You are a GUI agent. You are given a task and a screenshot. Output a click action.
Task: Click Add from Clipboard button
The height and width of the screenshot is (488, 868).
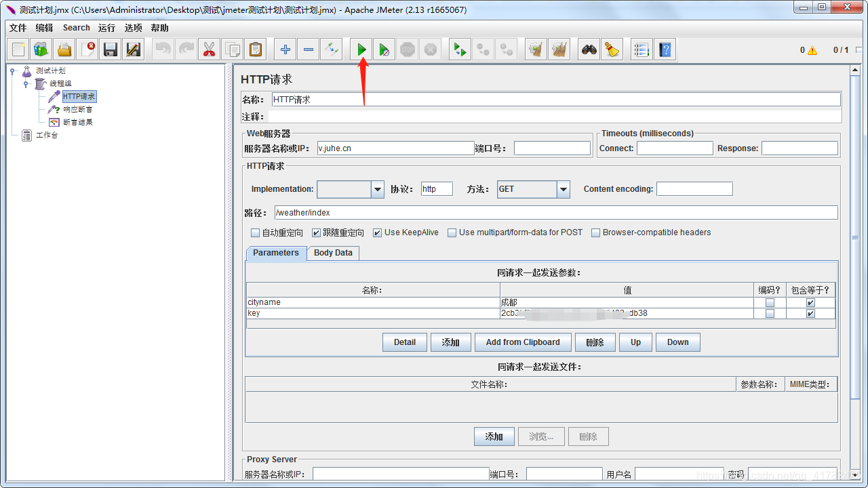523,342
